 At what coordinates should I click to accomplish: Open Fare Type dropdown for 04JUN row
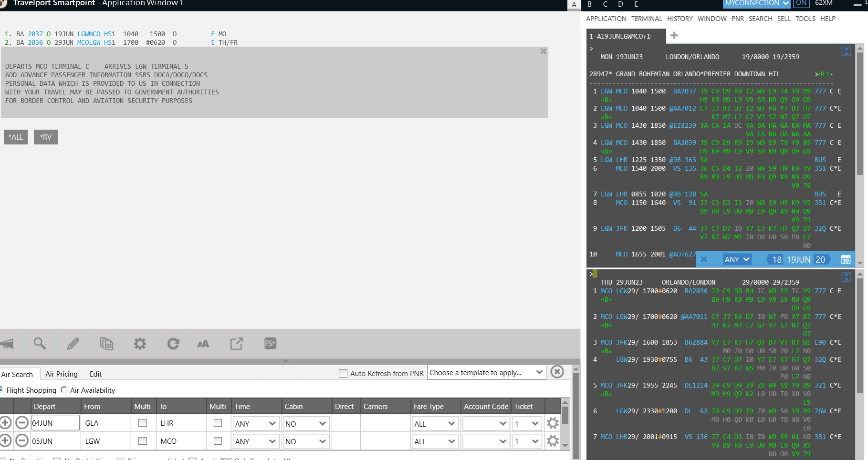pyautogui.click(x=435, y=423)
